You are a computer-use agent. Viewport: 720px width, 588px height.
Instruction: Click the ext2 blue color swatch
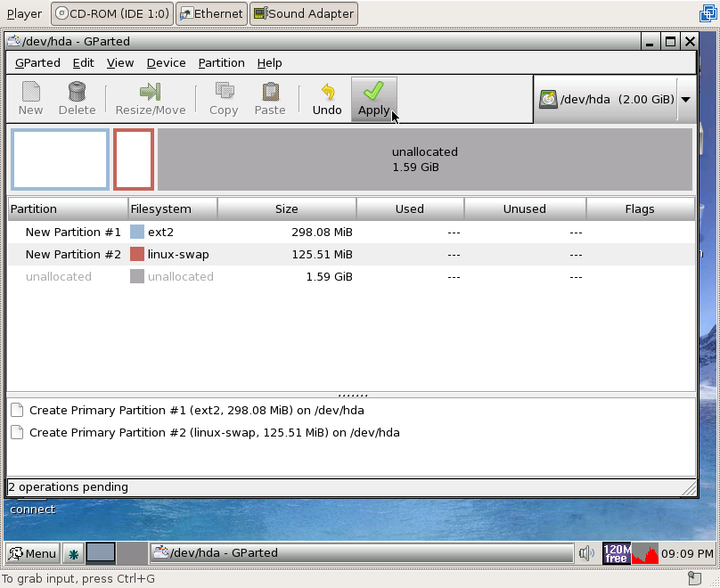[x=137, y=232]
